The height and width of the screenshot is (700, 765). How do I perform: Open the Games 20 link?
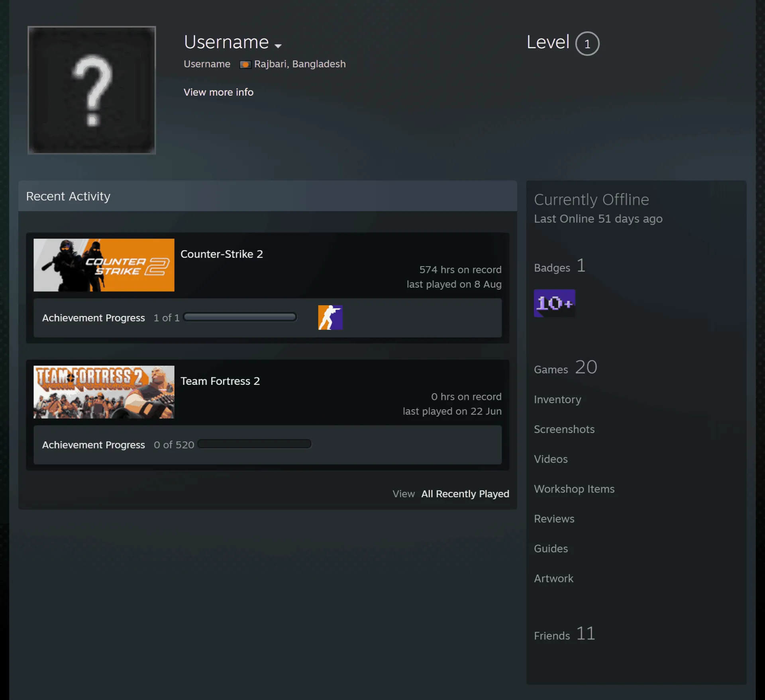[x=565, y=367]
